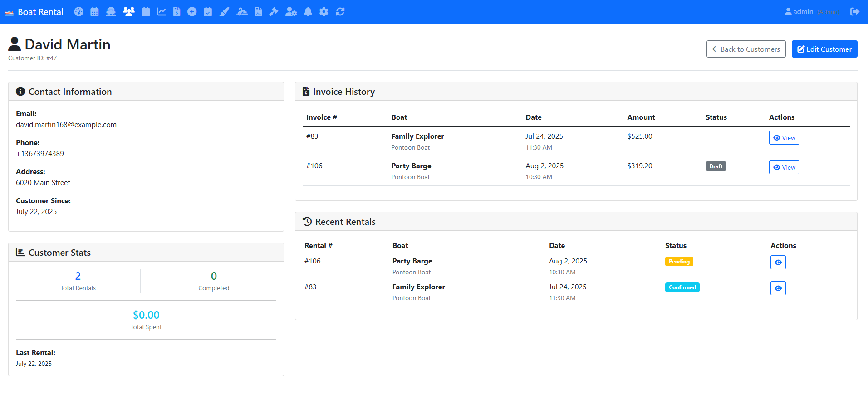Click the $525.00 invoice amount
Image resolution: width=868 pixels, height=409 pixels.
[640, 136]
